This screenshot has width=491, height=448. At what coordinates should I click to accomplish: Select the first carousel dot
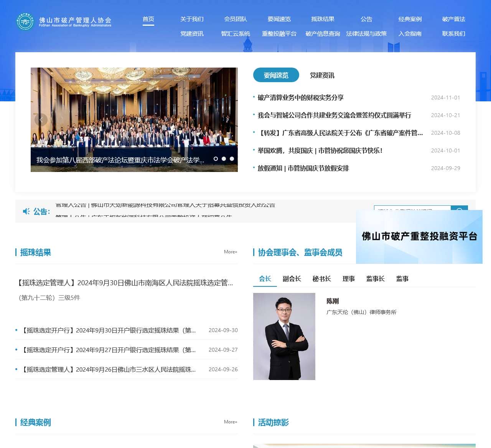pyautogui.click(x=216, y=159)
